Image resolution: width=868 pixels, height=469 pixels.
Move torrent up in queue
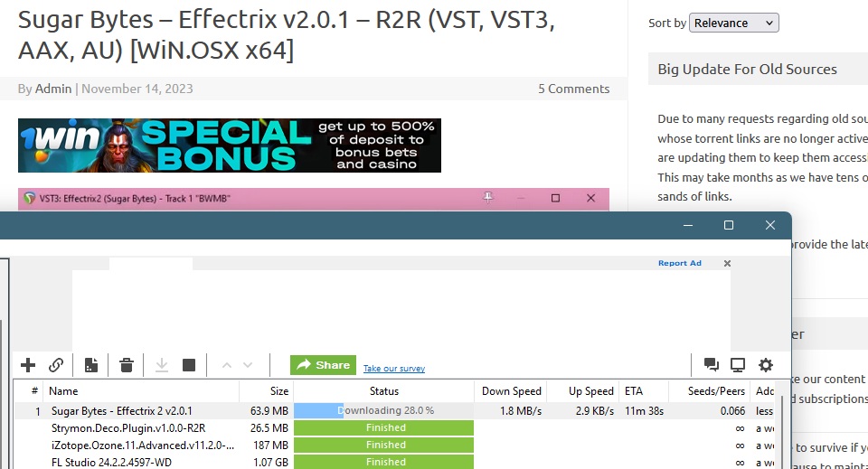click(226, 365)
